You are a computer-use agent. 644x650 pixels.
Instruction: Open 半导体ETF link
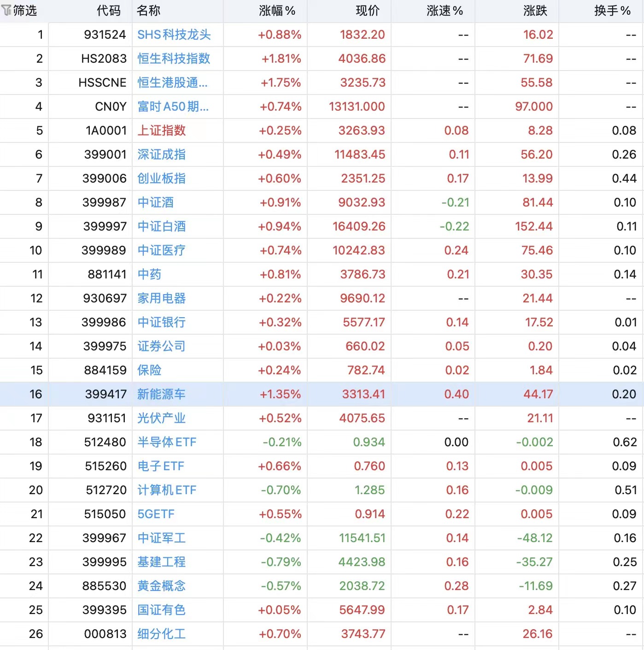point(167,442)
